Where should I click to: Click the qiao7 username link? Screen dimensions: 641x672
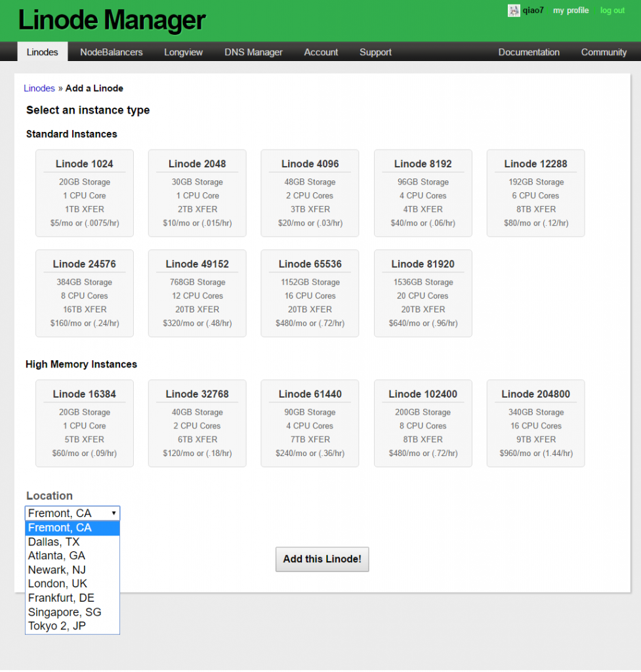(533, 10)
